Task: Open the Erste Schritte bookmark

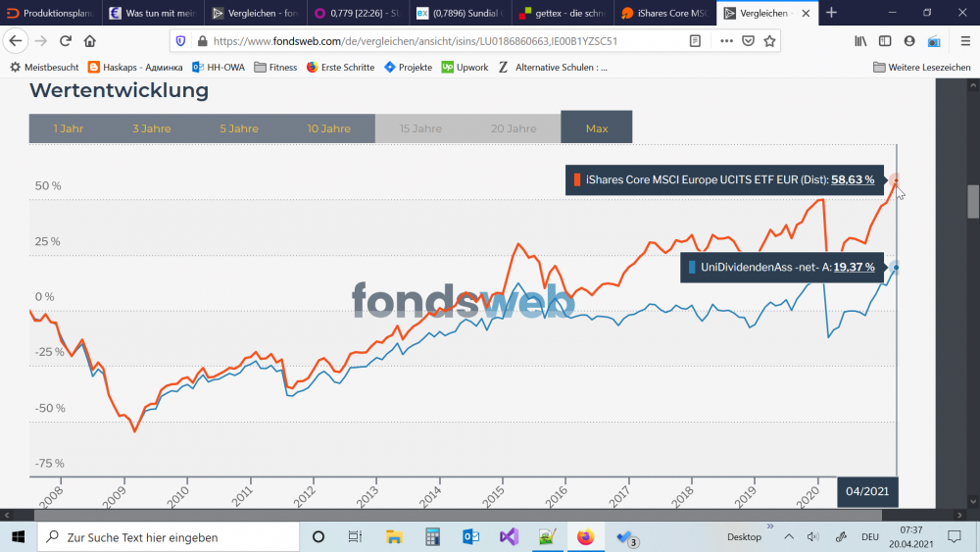Action: [341, 67]
